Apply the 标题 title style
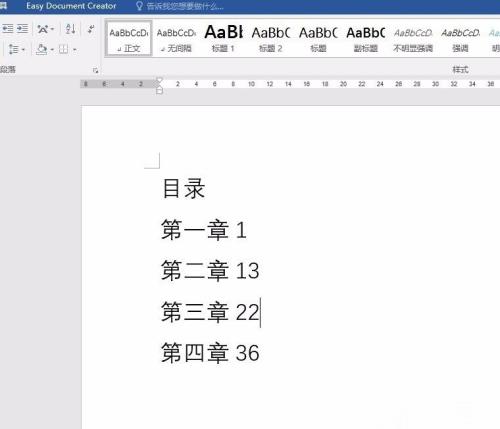 318,38
